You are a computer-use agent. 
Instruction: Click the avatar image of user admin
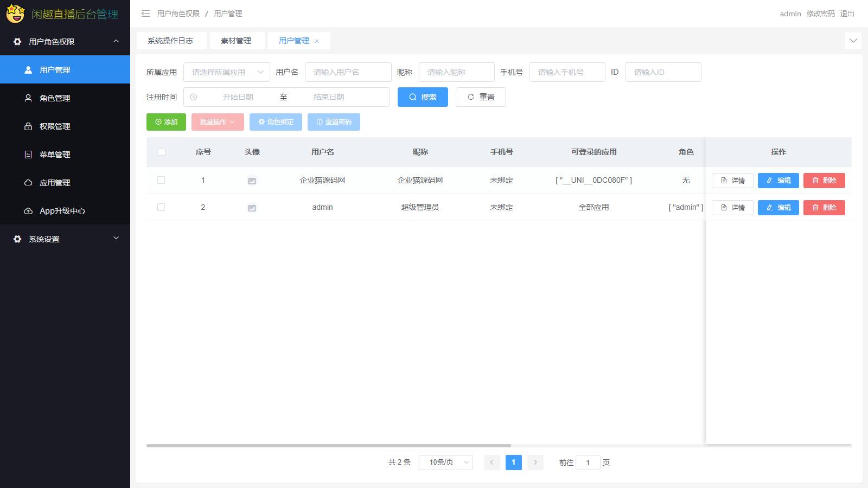click(x=252, y=208)
